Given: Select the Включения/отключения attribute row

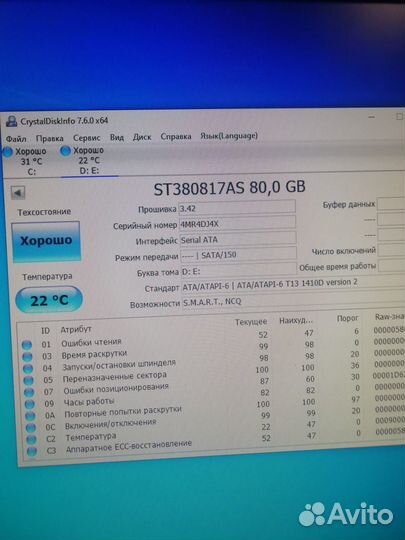Looking at the screenshot, I should pos(214,419).
